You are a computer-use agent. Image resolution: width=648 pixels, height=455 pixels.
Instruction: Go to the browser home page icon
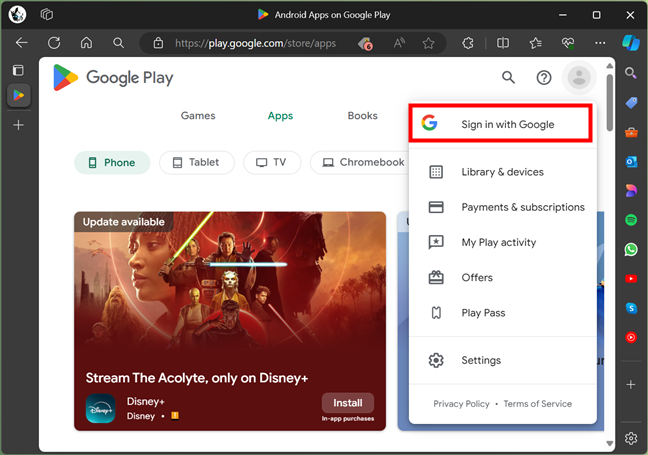[86, 43]
